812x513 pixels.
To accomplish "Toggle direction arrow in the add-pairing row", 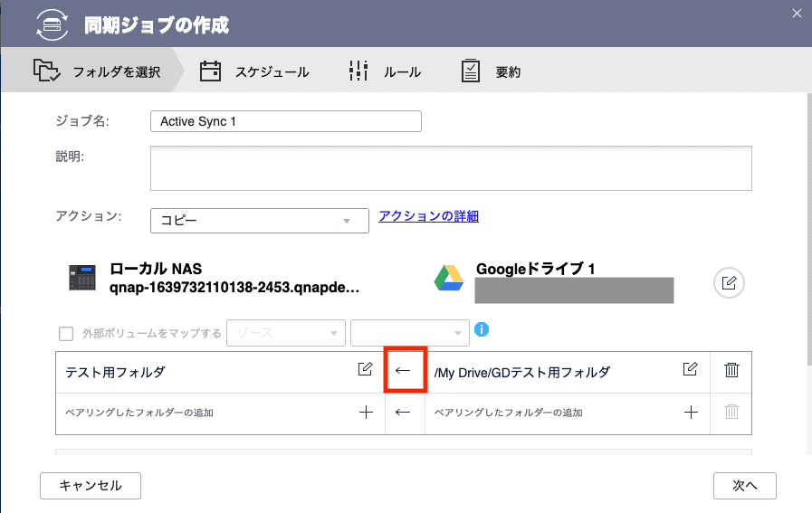I will coord(403,413).
